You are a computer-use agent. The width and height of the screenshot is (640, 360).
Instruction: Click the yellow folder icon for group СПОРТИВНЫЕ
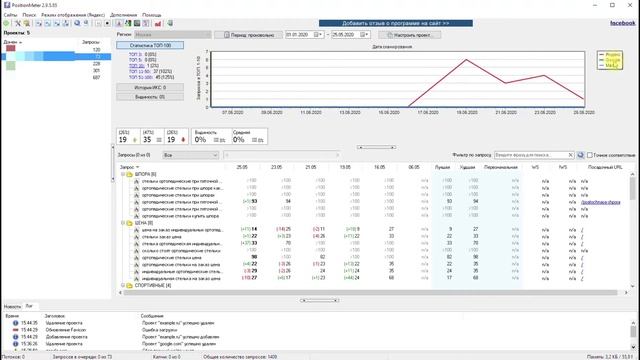129,286
